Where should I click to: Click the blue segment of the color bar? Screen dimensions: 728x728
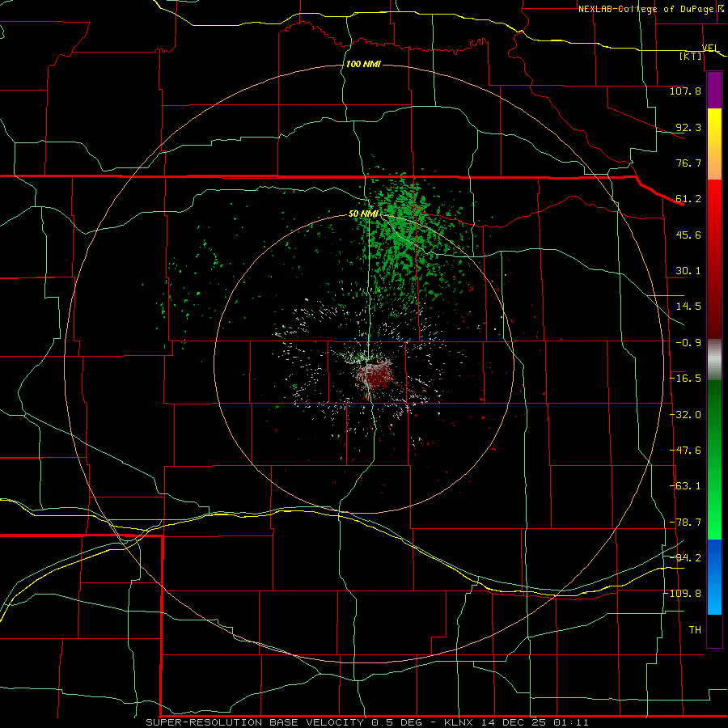point(714,577)
